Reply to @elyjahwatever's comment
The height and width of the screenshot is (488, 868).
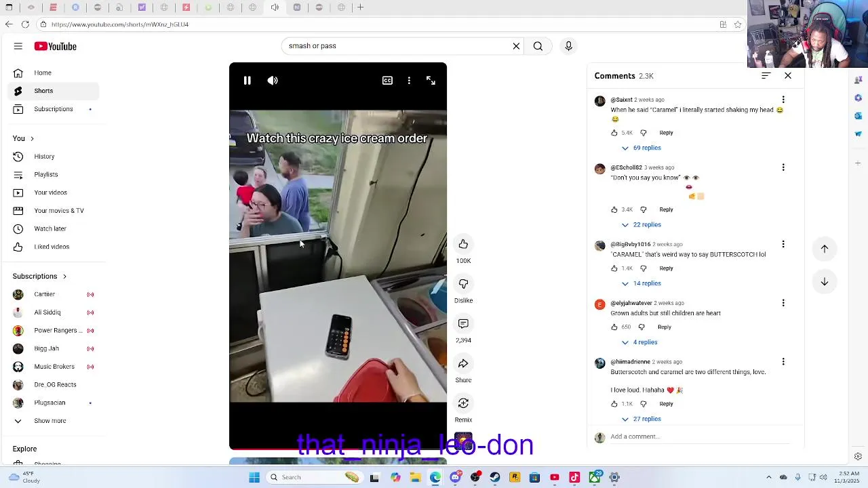tap(664, 327)
